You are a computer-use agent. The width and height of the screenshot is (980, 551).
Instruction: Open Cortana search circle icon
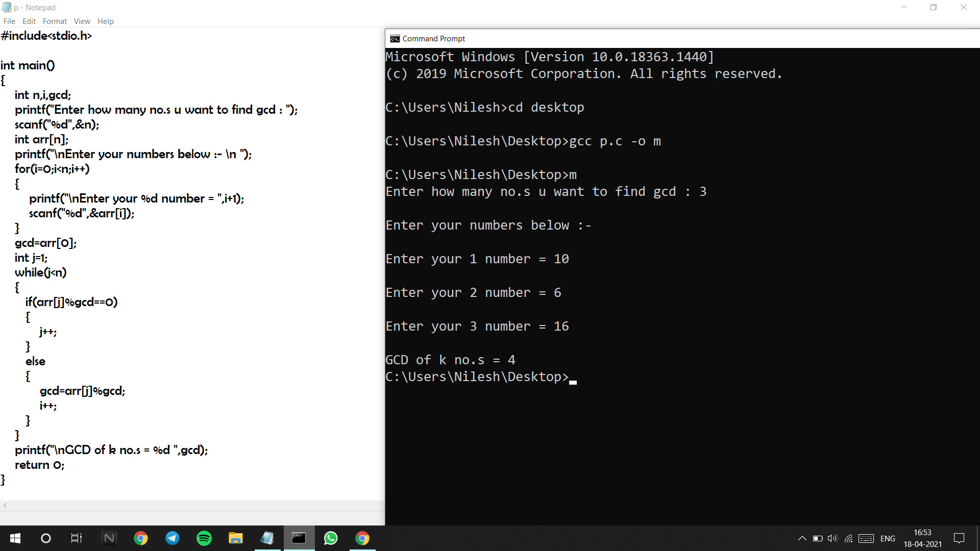click(x=46, y=538)
